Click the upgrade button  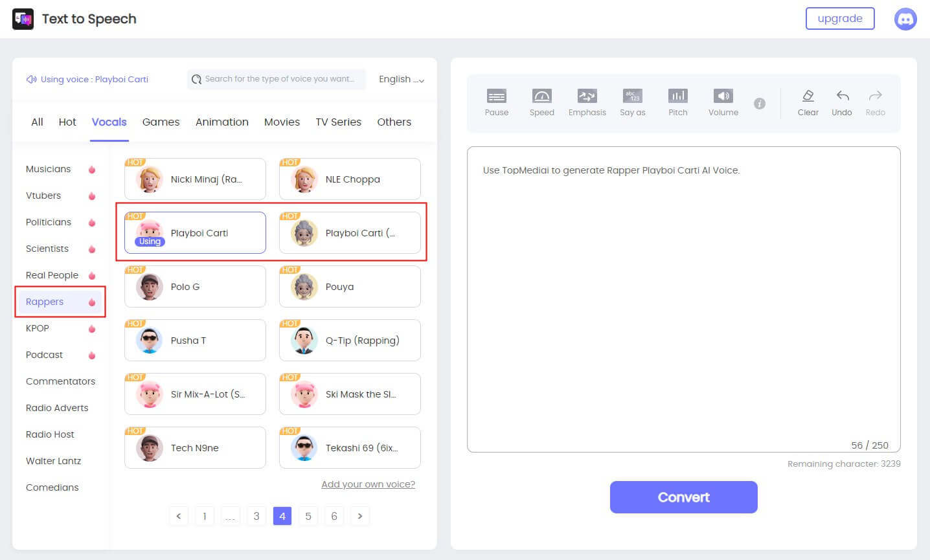click(x=840, y=18)
